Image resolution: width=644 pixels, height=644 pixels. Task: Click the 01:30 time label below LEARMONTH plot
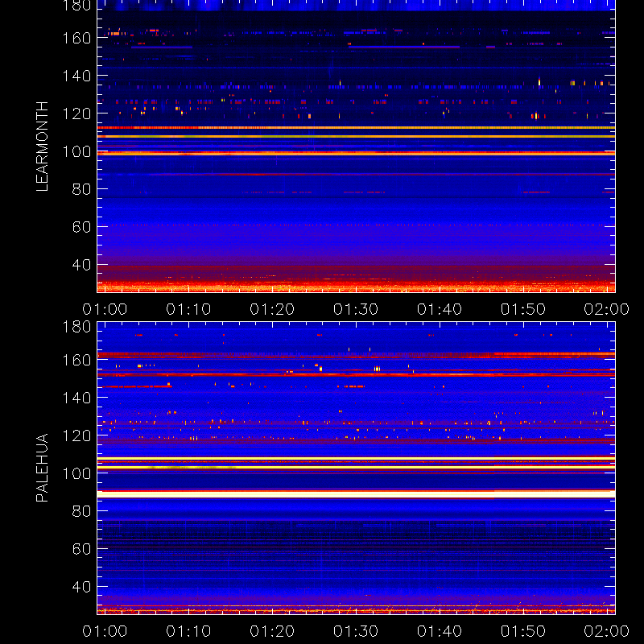[356, 309]
